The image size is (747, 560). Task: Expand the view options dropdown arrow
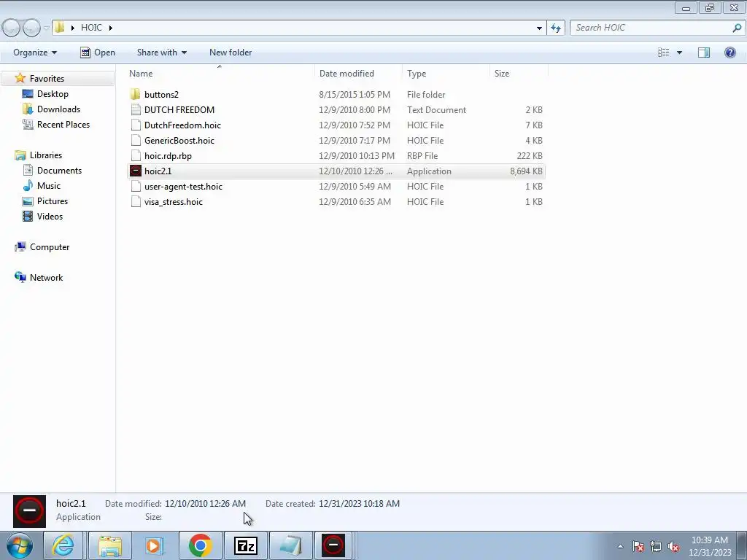coord(679,52)
